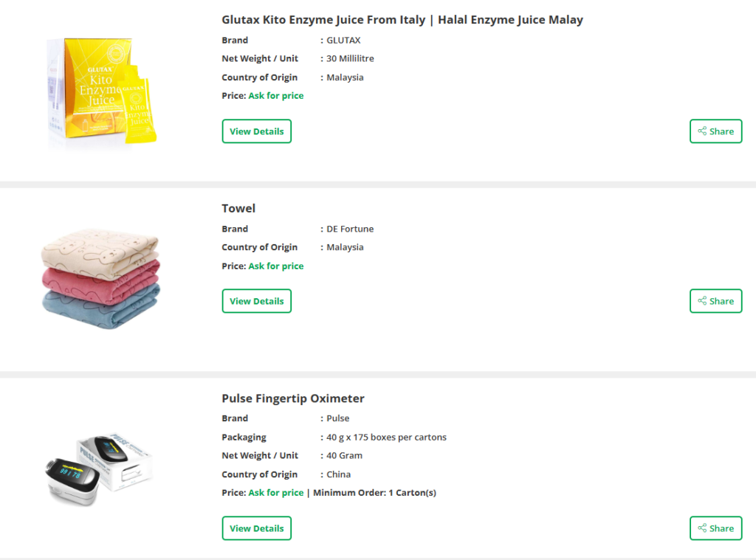Click Ask for price on the Oximeter listing
Image resolution: width=756 pixels, height=560 pixels.
tap(275, 493)
